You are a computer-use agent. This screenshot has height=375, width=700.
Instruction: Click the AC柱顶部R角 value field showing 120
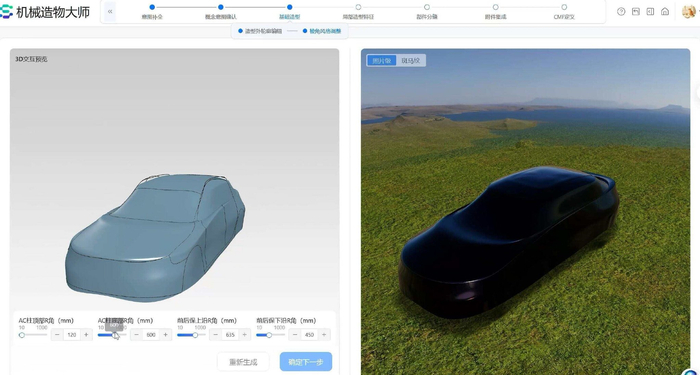click(72, 334)
